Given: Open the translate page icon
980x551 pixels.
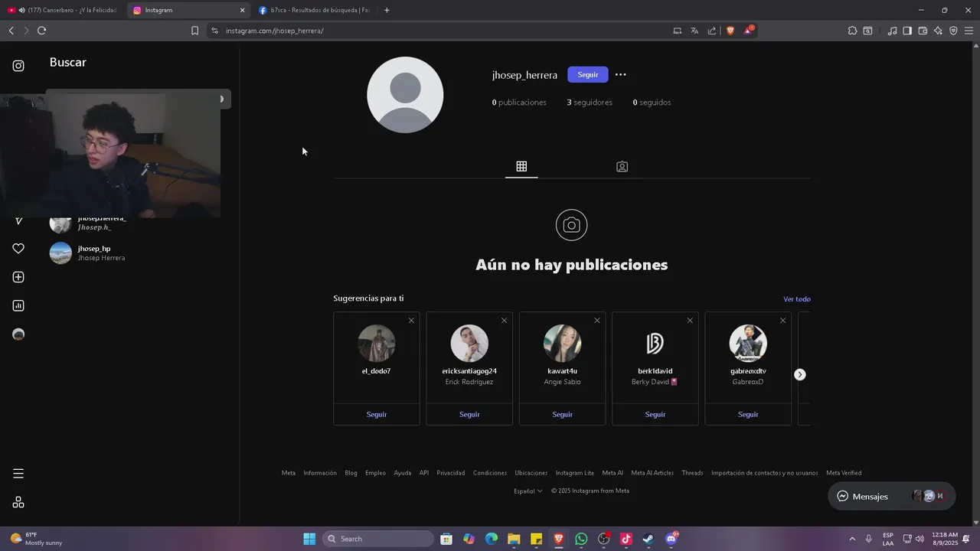Looking at the screenshot, I should tap(694, 31).
